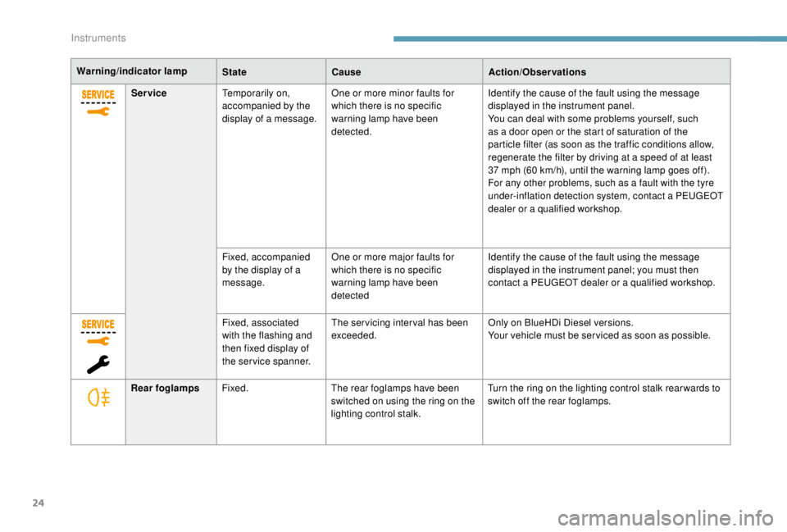787x532 pixels.
Task: Select the 'State' column header
Action: [234, 72]
